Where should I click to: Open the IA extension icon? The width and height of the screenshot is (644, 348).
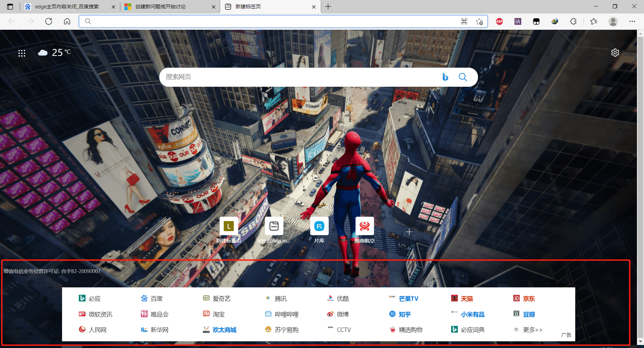click(x=518, y=21)
